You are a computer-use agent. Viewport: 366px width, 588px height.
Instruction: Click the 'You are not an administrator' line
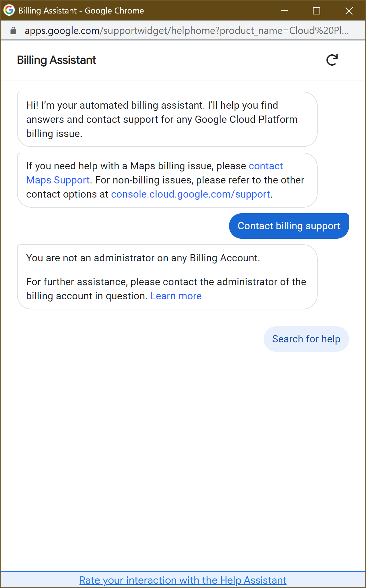pyautogui.click(x=143, y=258)
